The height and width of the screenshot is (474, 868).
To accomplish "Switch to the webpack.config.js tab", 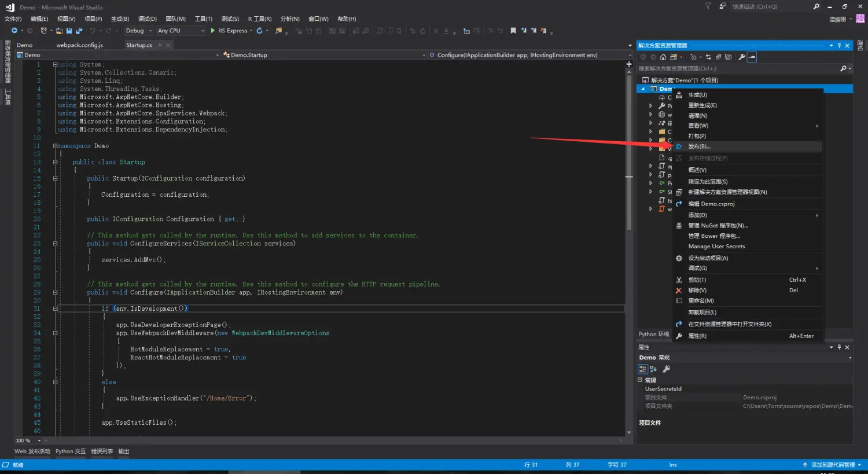I will click(80, 45).
